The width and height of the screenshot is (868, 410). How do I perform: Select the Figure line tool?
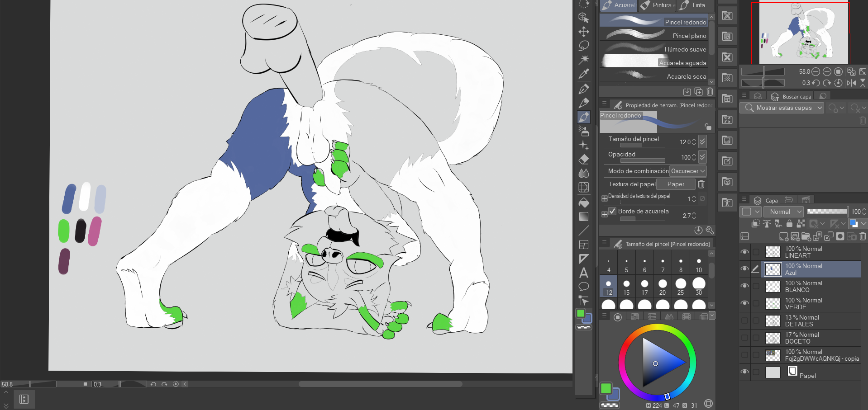tap(584, 231)
